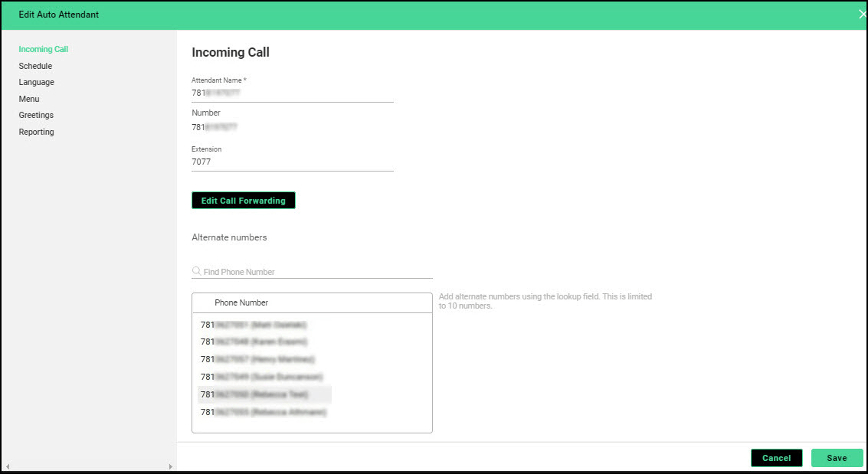Open the Reporting section

click(37, 132)
